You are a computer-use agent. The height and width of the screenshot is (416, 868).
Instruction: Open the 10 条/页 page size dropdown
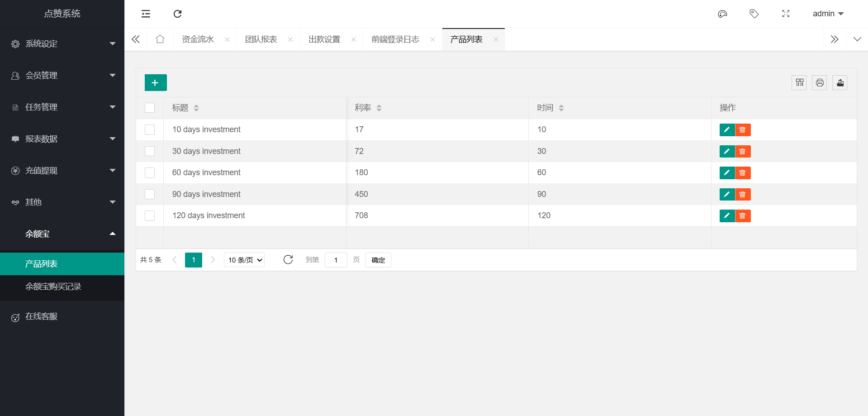(x=244, y=260)
